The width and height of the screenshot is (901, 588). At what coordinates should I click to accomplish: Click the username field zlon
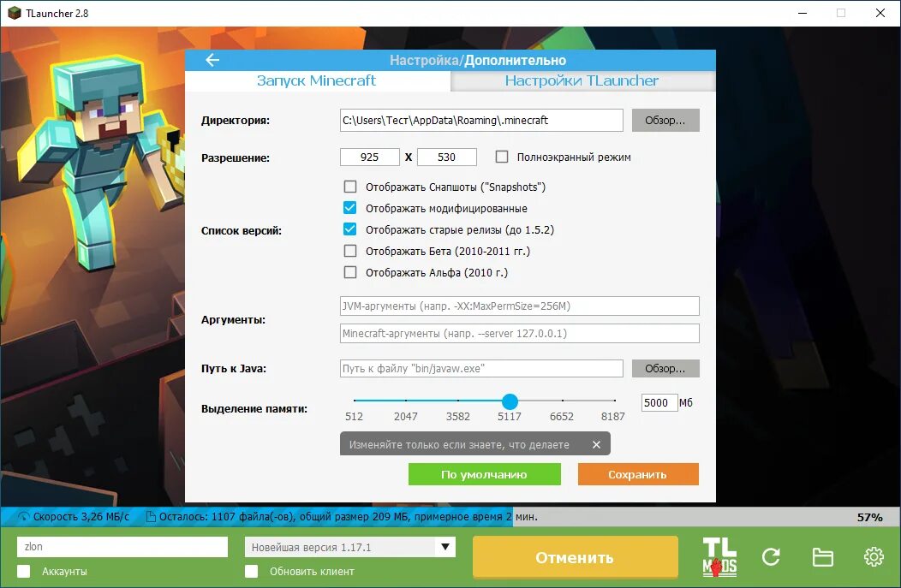pyautogui.click(x=122, y=547)
